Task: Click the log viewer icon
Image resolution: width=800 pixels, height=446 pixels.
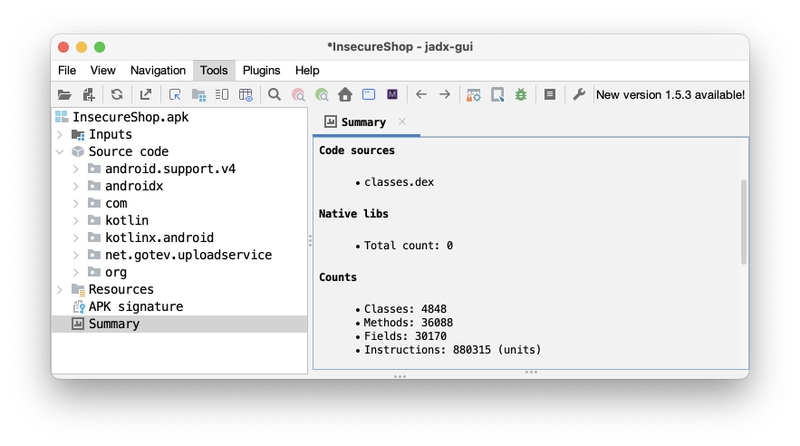Action: pos(549,94)
